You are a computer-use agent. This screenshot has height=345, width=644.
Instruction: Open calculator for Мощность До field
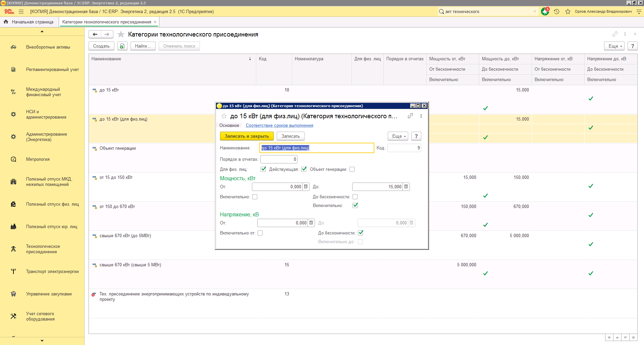click(406, 187)
